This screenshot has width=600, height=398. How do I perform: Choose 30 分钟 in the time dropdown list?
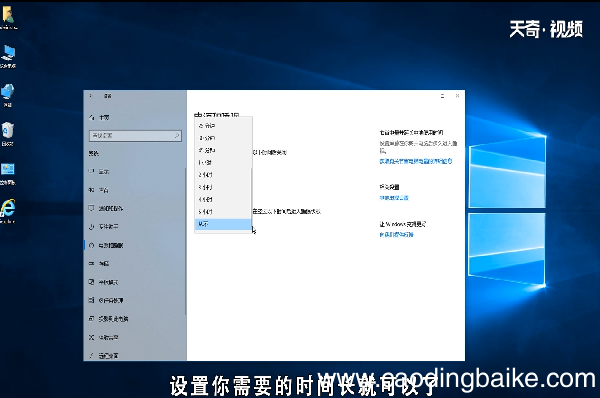pyautogui.click(x=223, y=138)
